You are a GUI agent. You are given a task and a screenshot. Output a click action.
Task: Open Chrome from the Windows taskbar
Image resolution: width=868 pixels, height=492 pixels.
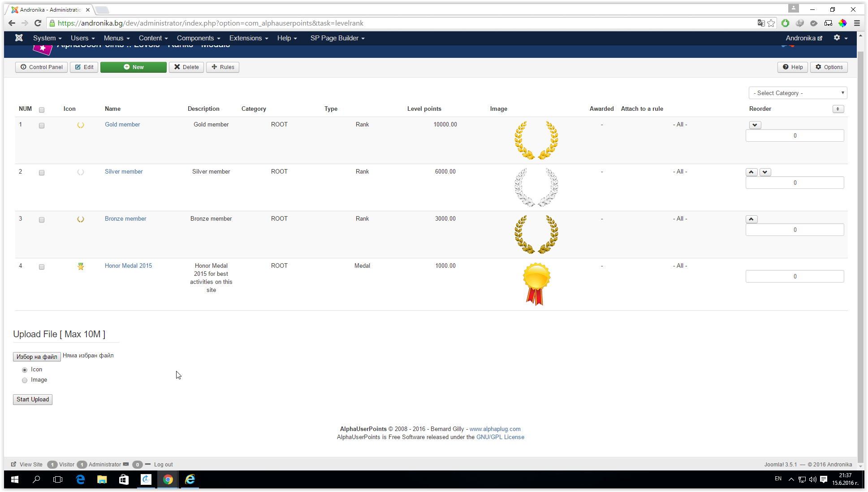coord(168,479)
